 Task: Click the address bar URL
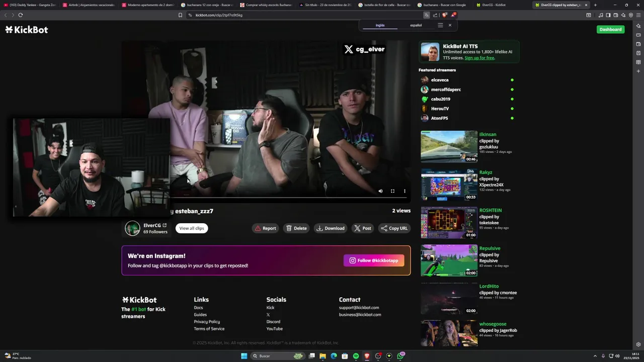pyautogui.click(x=219, y=15)
